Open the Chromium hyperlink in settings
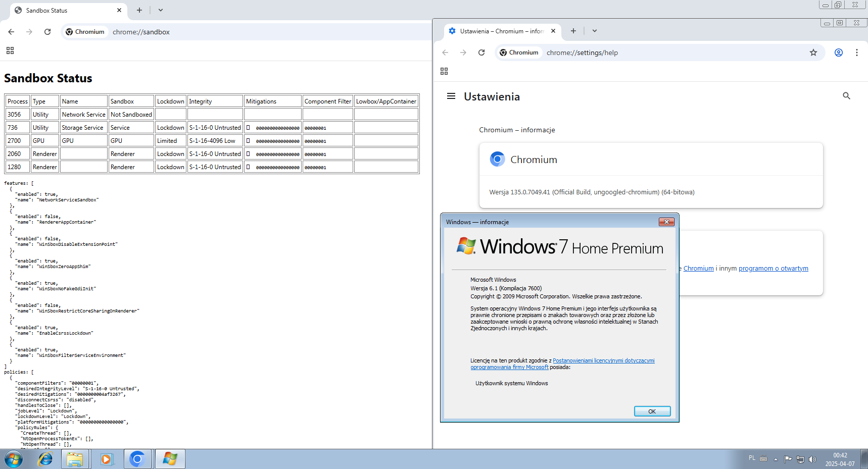Screen dimensions: 868x469 click(698, 269)
